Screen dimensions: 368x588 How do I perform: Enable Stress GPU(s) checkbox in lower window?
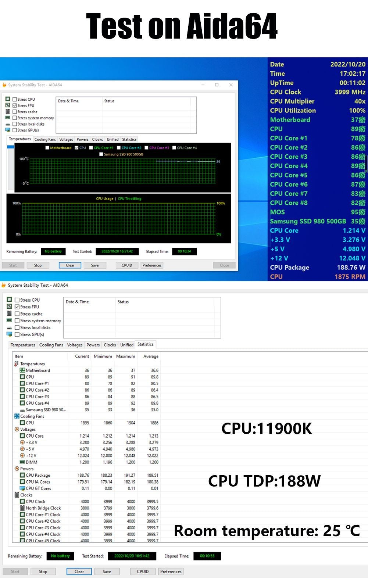click(x=17, y=334)
